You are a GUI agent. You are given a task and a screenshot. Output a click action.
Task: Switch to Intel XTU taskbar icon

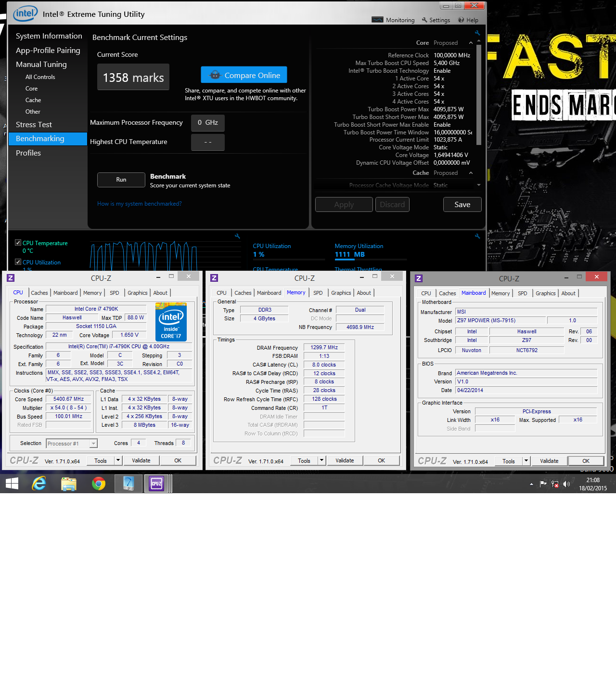click(x=128, y=484)
